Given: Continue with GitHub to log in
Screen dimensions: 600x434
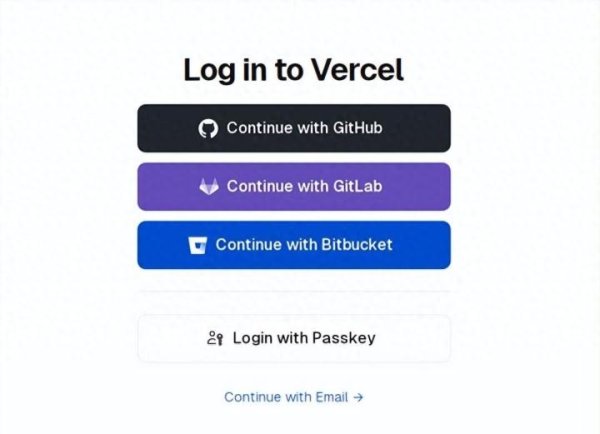Looking at the screenshot, I should coord(294,128).
